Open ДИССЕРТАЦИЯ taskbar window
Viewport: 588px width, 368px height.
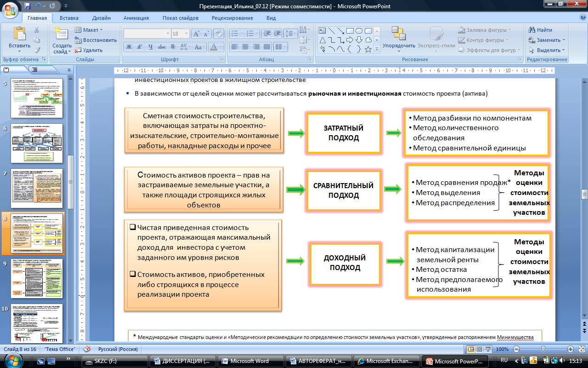[x=183, y=361]
